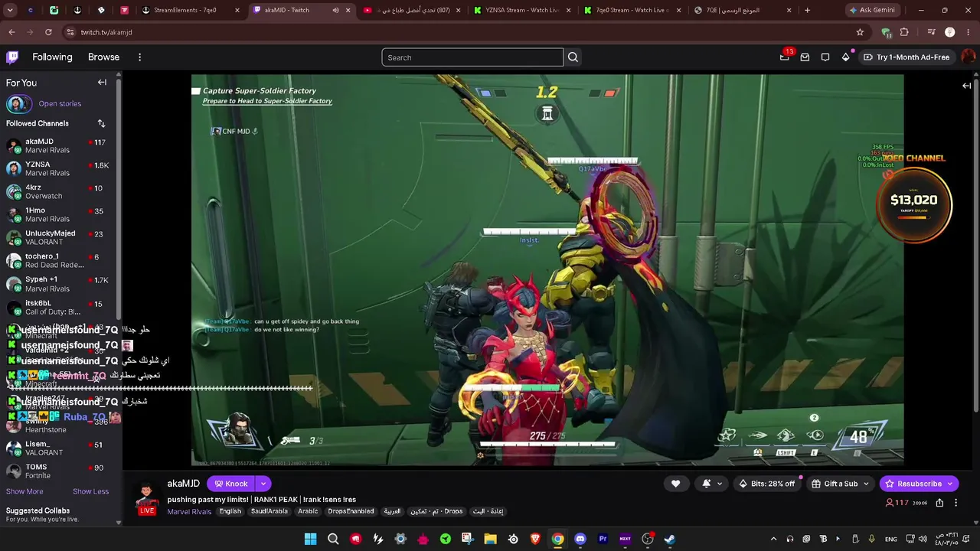Sort the Followed Channels list
Viewport: 980px width, 551px height.
[101, 123]
